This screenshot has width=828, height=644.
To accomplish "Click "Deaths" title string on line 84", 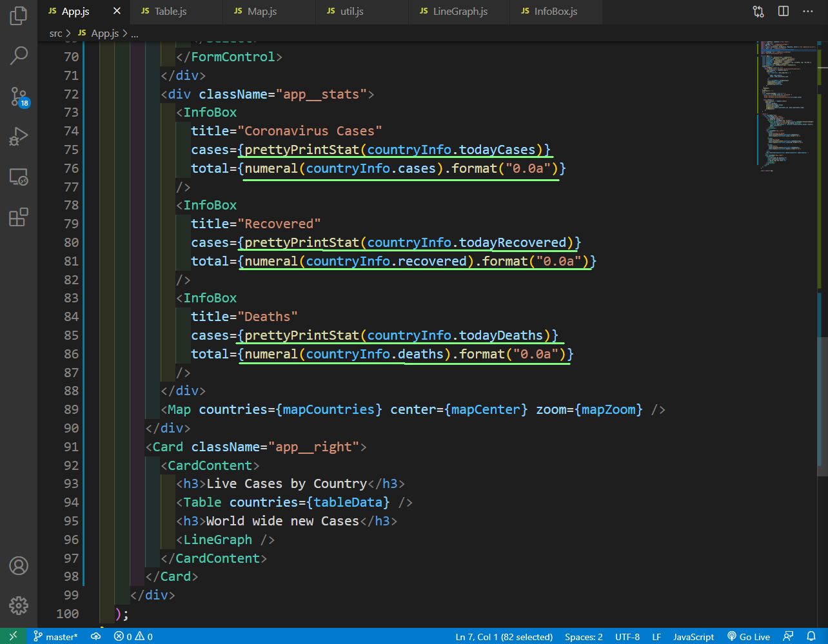I will tap(268, 317).
